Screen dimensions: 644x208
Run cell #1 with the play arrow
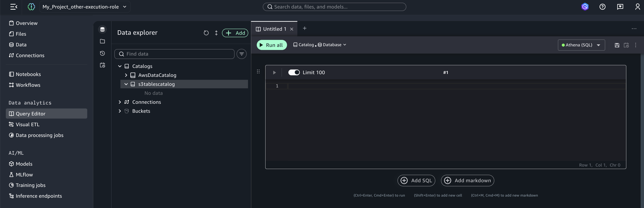(274, 72)
